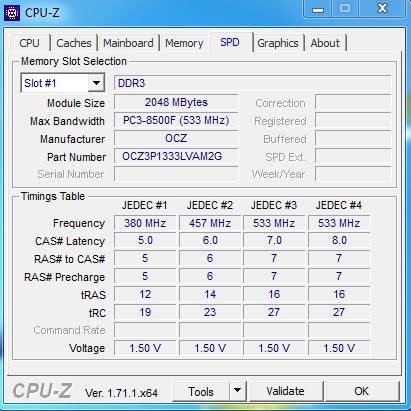This screenshot has width=411, height=411.
Task: Click the Validate button
Action: [x=286, y=391]
